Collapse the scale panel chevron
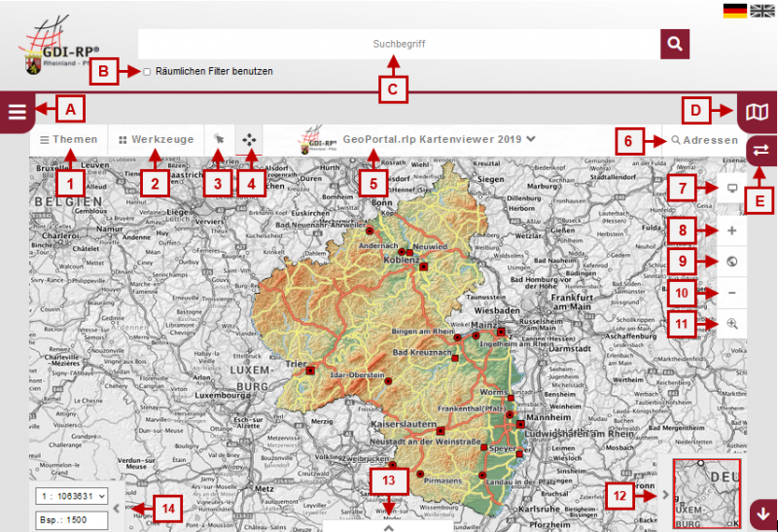This screenshot has width=778, height=532. 117,509
